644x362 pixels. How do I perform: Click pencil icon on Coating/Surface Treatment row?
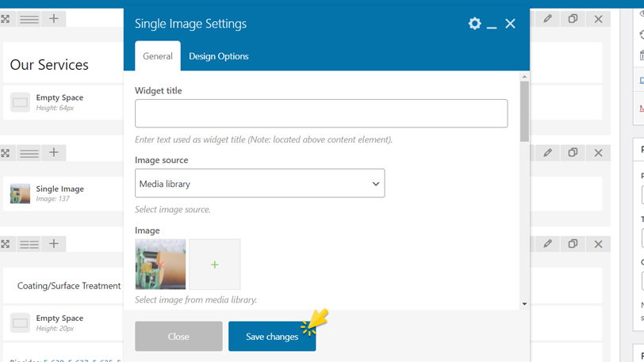[547, 244]
